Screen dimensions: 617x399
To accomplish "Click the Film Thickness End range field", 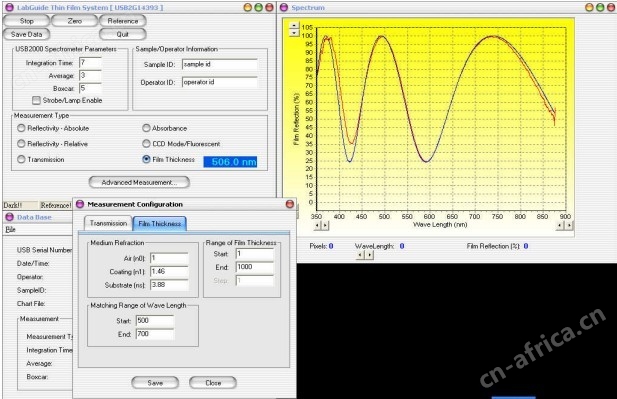I will click(x=255, y=267).
